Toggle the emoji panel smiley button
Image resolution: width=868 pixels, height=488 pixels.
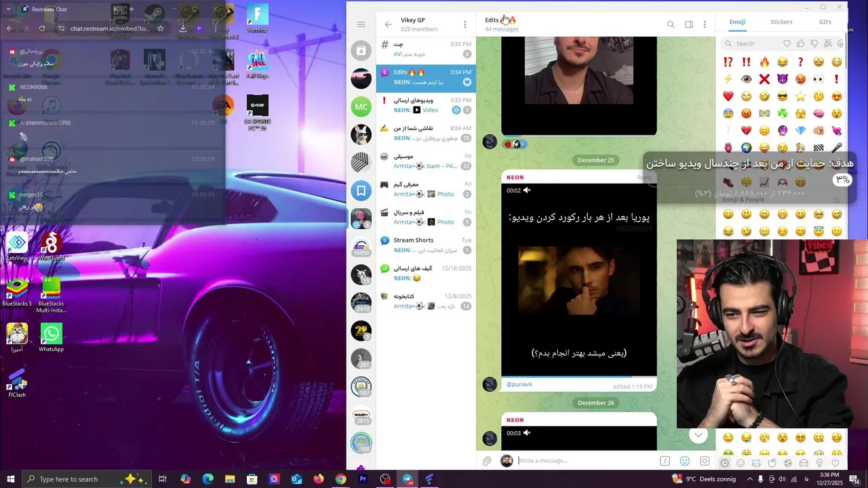[685, 461]
